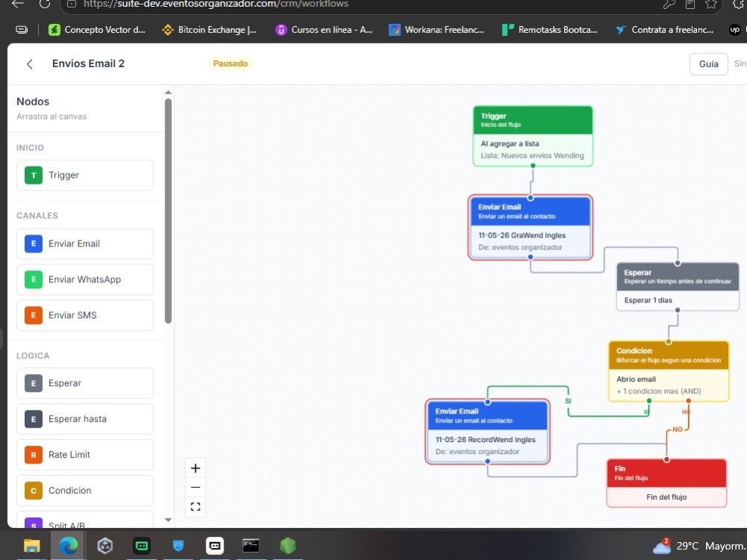The height and width of the screenshot is (560, 747).
Task: Select the red Fin del flujo node
Action: (x=666, y=483)
